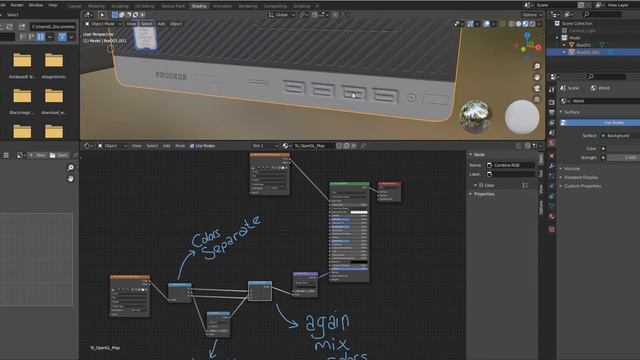Open the Window menu in the top bar

click(x=36, y=5)
